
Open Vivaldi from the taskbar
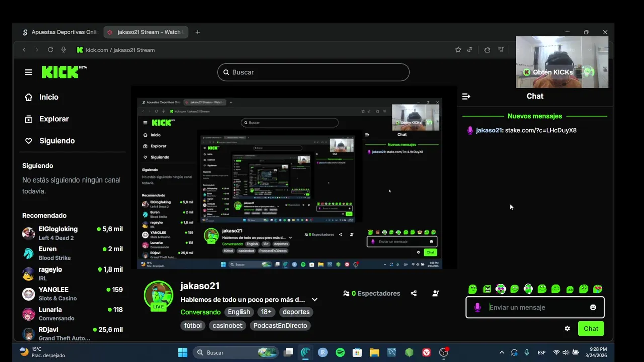[x=426, y=353]
